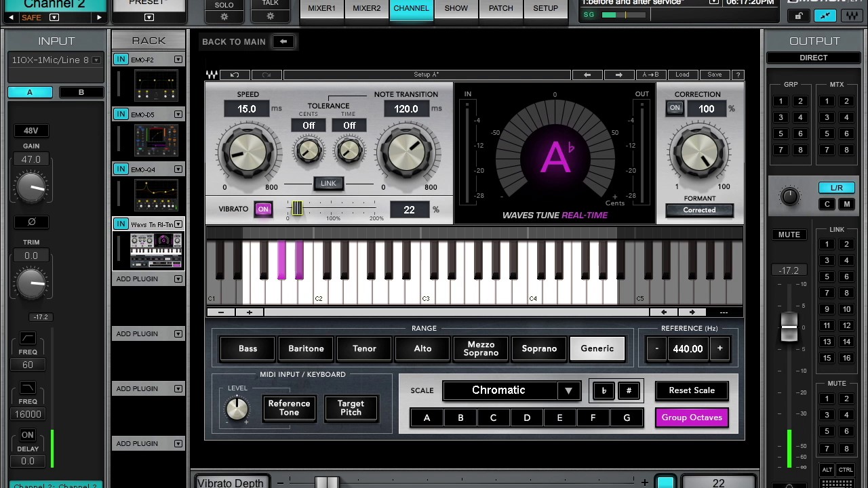Switch to the SHOW tab
The height and width of the screenshot is (488, 868).
[456, 8]
